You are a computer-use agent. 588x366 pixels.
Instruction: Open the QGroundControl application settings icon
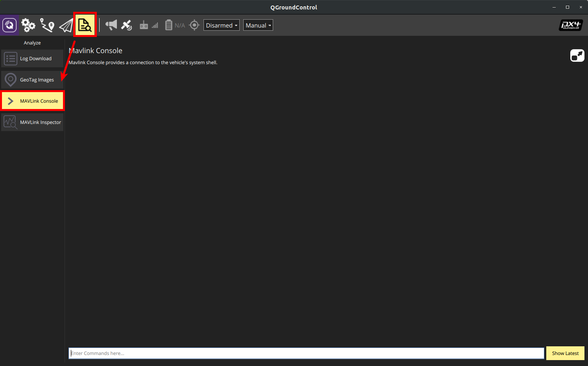point(9,25)
